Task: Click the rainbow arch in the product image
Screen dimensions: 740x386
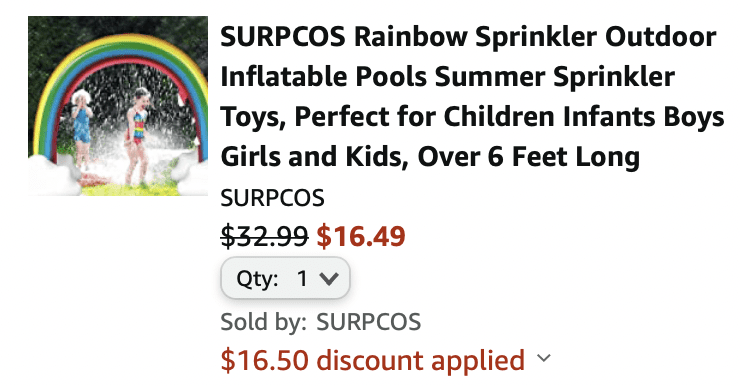Action: click(118, 51)
